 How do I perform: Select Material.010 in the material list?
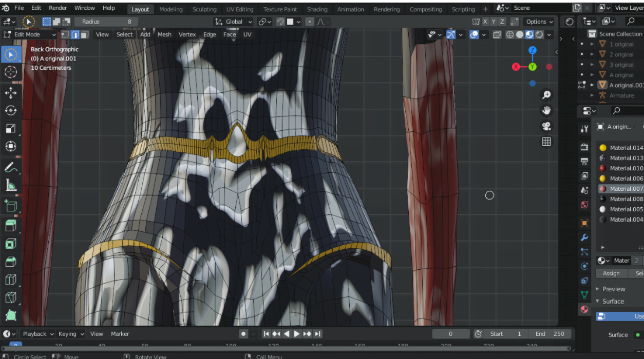click(x=620, y=168)
